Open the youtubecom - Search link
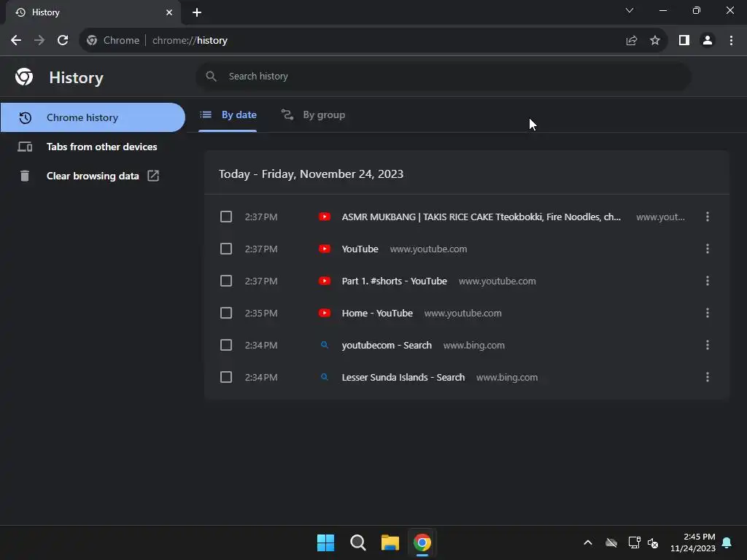747x560 pixels. 387,345
